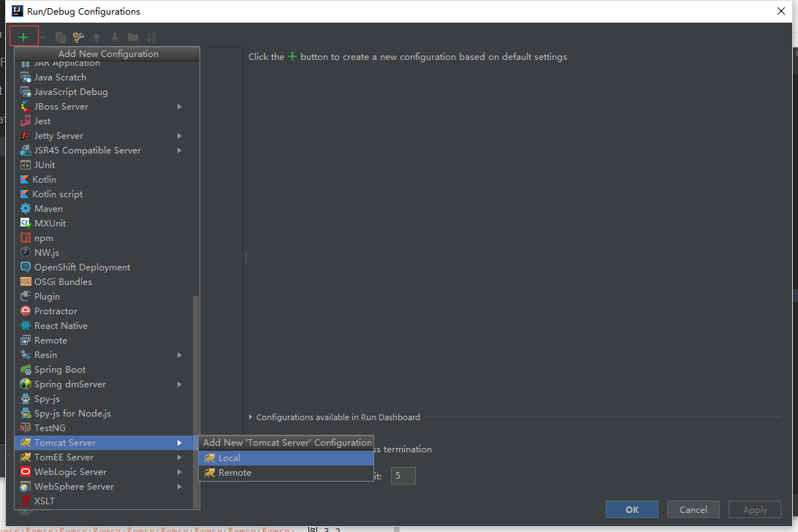Expand the TomEE Server submenu arrow
This screenshot has width=798, height=532.
[x=179, y=457]
